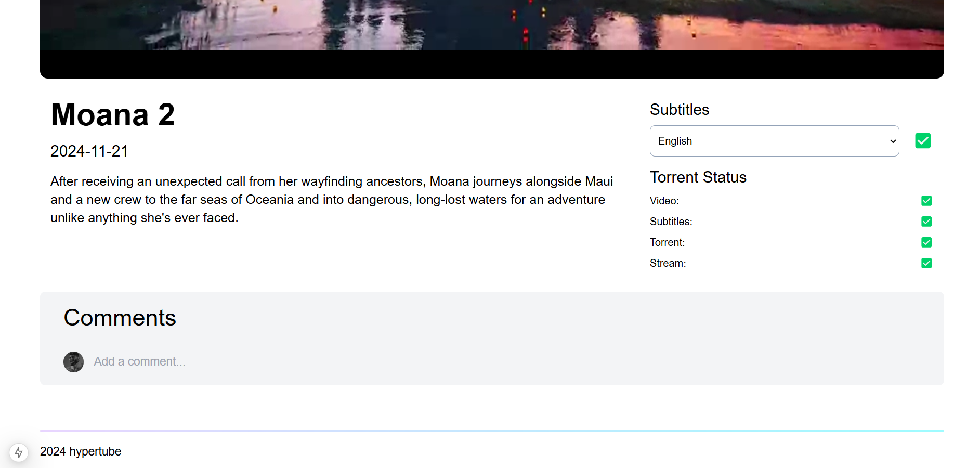Toggle the Torrent status checkbox

(x=926, y=242)
